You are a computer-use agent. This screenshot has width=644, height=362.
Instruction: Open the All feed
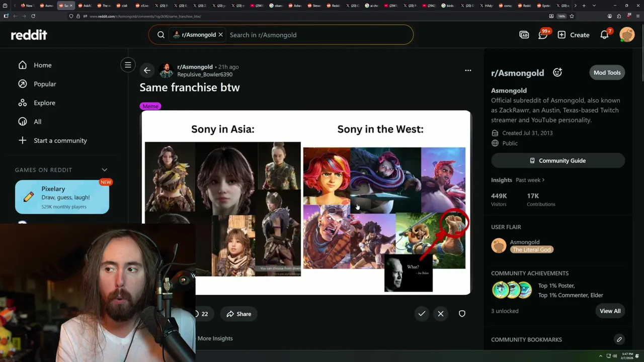[x=37, y=122]
